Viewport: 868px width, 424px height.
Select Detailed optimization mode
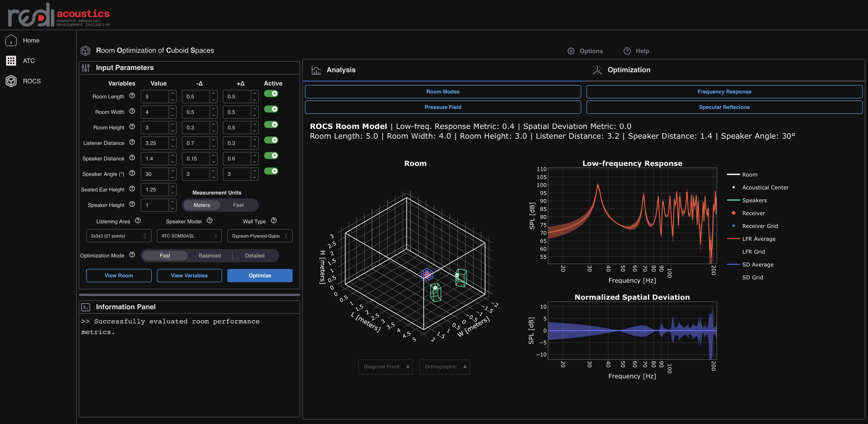tap(254, 256)
